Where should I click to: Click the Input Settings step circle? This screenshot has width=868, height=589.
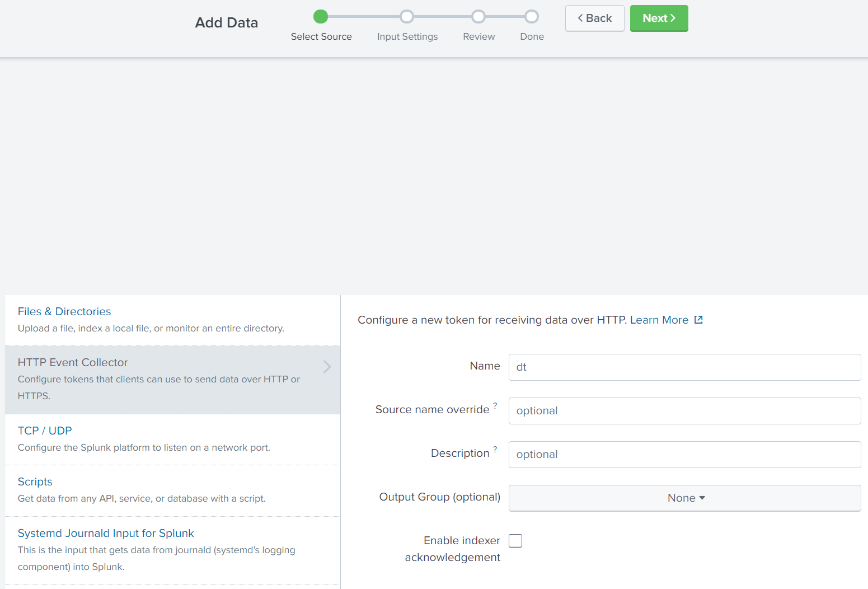(x=407, y=16)
